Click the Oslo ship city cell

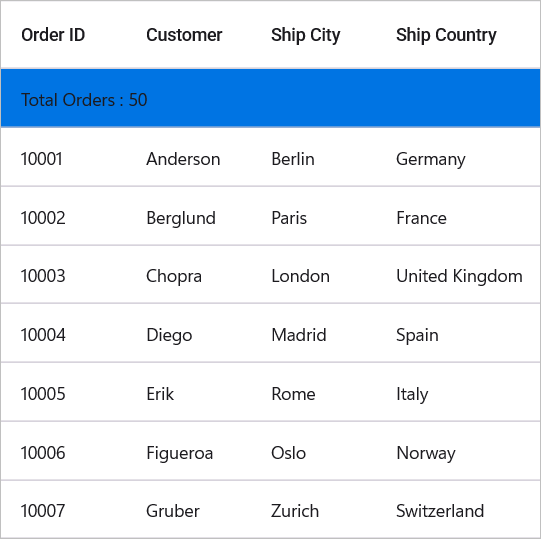313,451
